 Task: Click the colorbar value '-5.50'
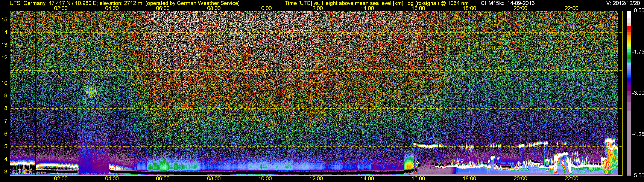tap(638, 176)
